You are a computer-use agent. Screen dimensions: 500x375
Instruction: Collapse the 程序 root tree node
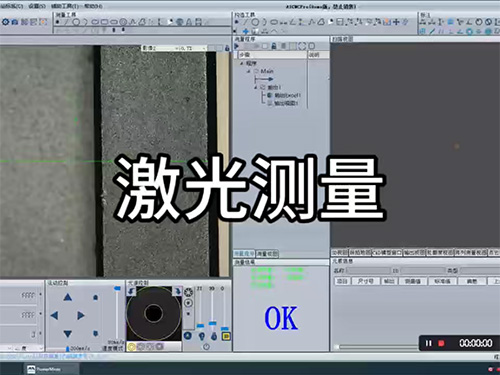(x=242, y=63)
